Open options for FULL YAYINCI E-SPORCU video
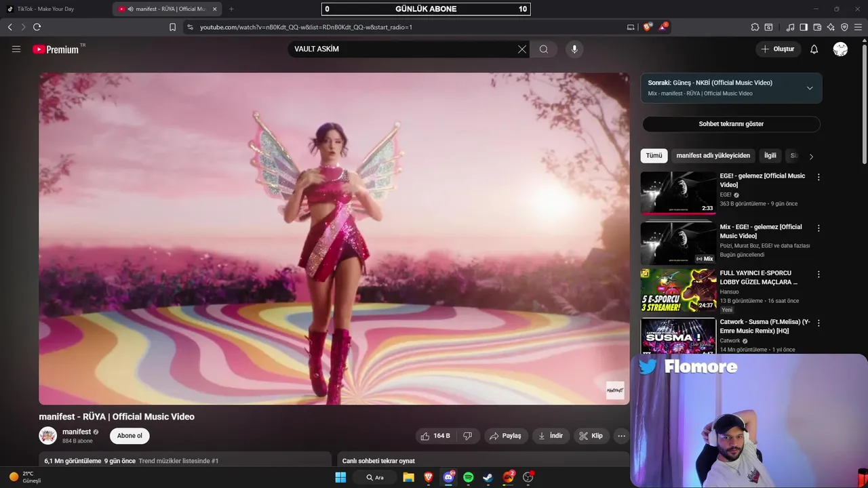The height and width of the screenshot is (488, 868). pyautogui.click(x=818, y=274)
